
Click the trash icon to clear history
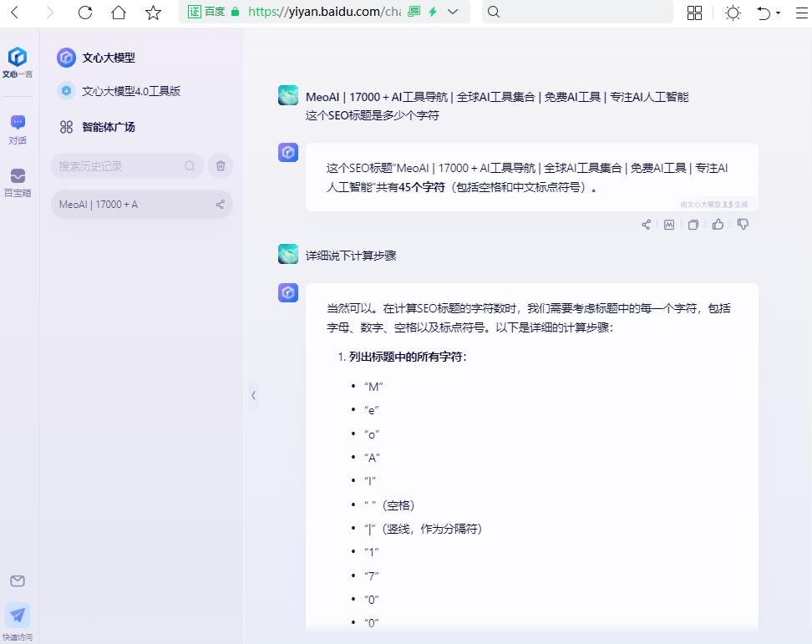[221, 165]
